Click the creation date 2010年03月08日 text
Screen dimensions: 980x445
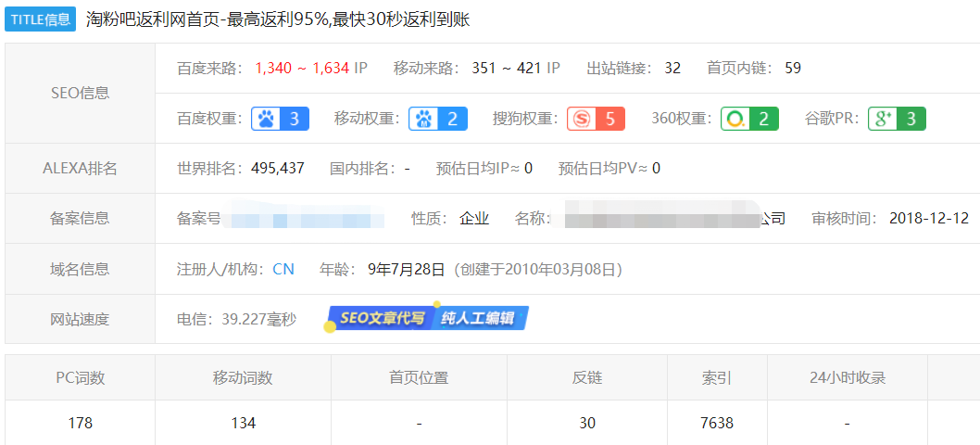[x=561, y=269]
